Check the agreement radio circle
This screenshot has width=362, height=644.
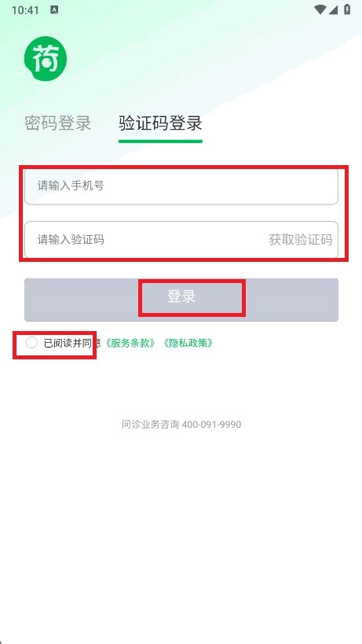click(x=31, y=343)
